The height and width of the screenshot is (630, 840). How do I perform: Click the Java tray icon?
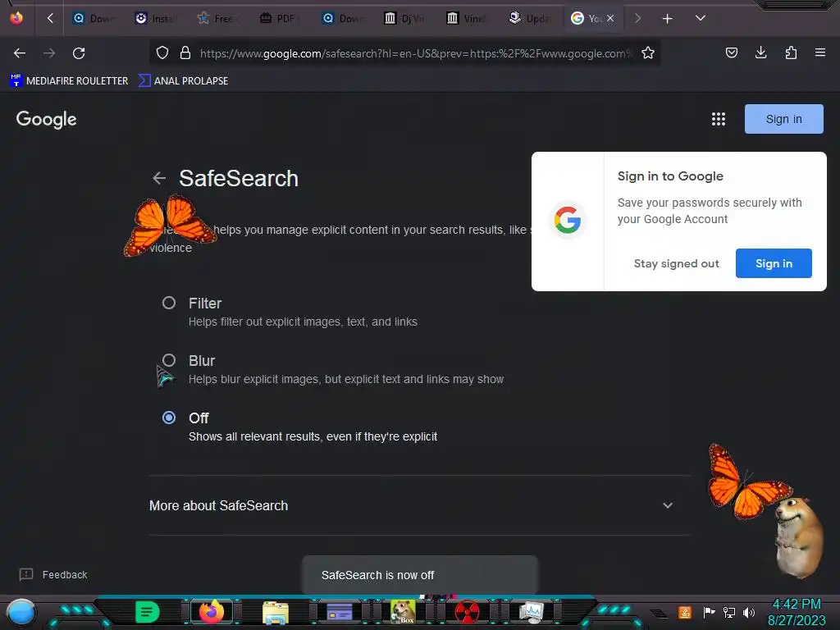[x=685, y=612]
